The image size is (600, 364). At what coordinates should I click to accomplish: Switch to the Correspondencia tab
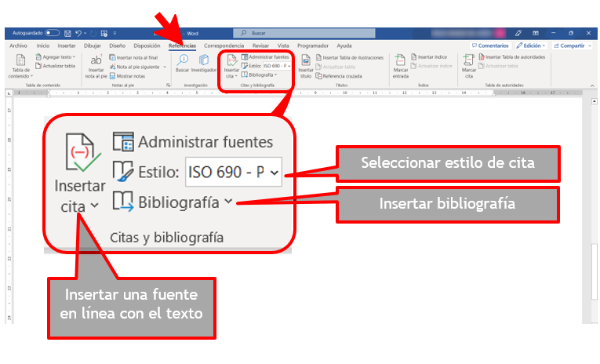tap(224, 46)
